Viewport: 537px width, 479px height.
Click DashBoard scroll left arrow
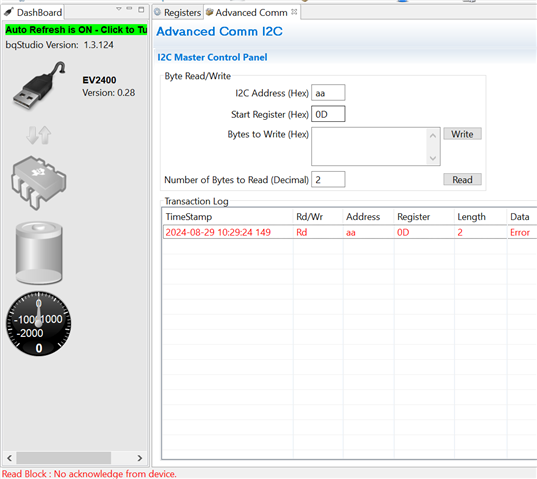click(x=10, y=458)
